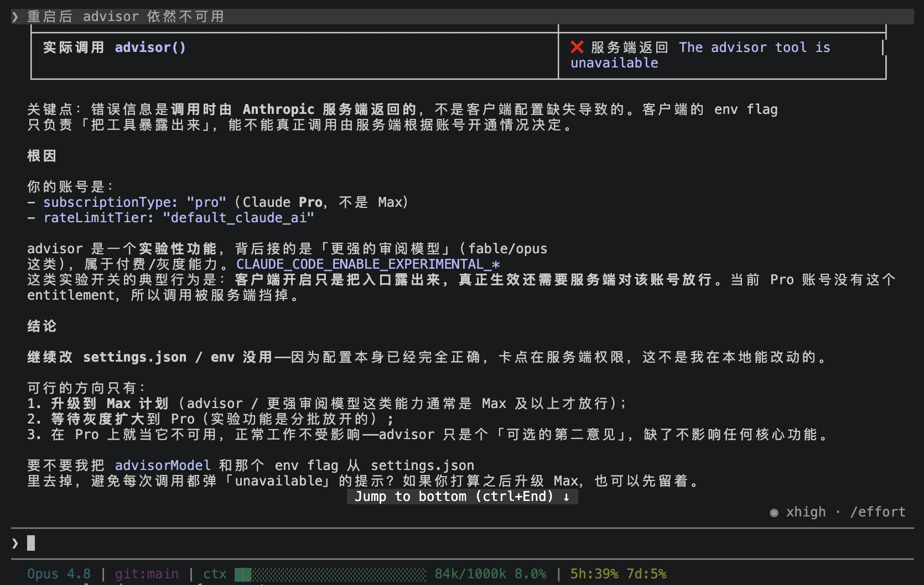The image size is (924, 585).
Task: Click the 84k/1000k 8.0% context value
Action: click(490, 574)
